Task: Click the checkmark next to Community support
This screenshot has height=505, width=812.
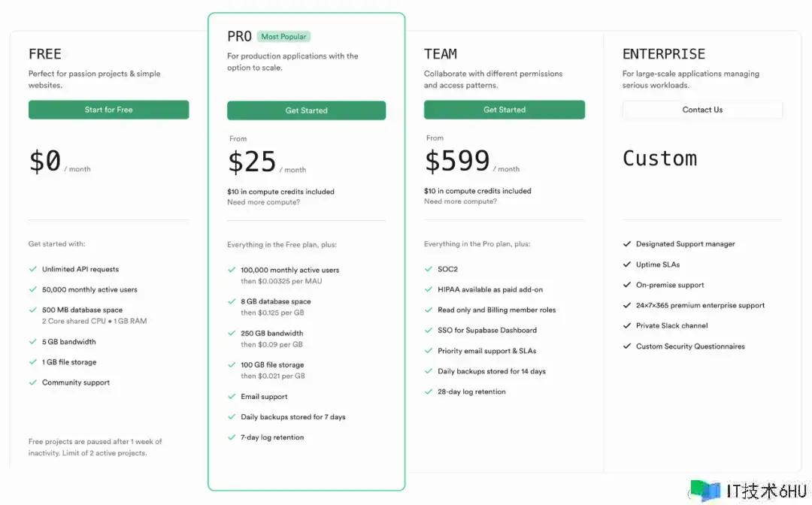Action: tap(33, 383)
